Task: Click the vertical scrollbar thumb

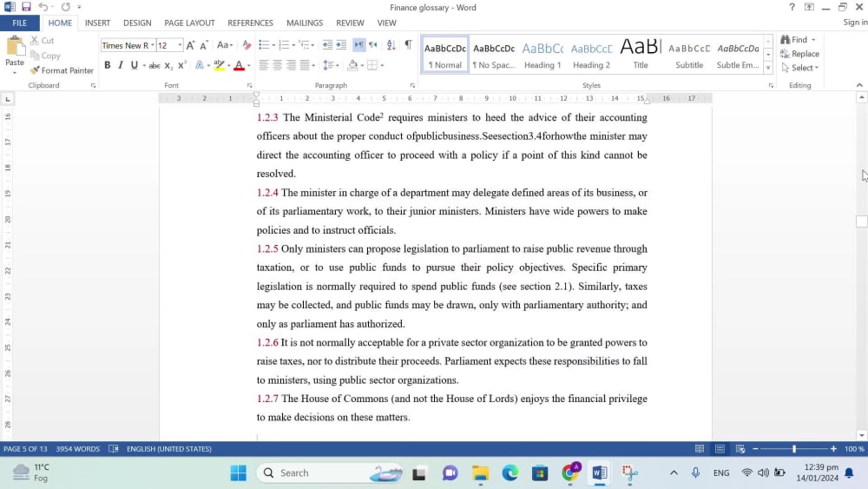Action: click(x=861, y=221)
